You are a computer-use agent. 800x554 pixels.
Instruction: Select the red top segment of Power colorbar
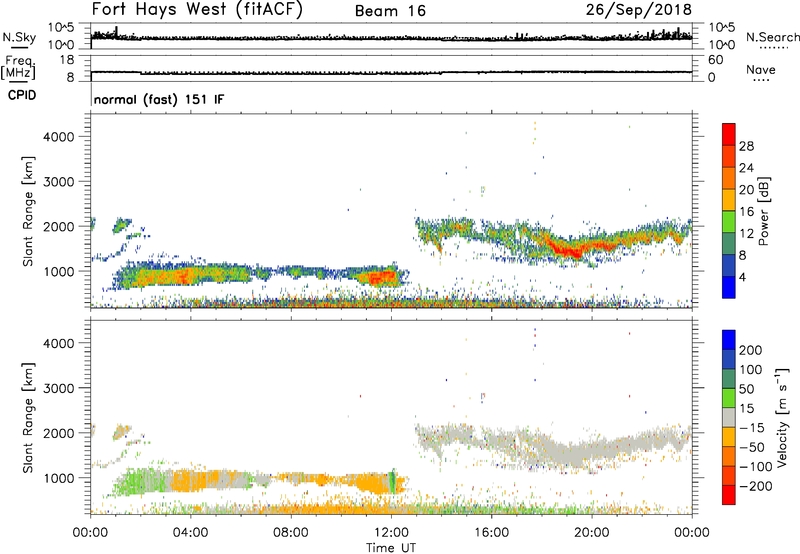coord(729,134)
